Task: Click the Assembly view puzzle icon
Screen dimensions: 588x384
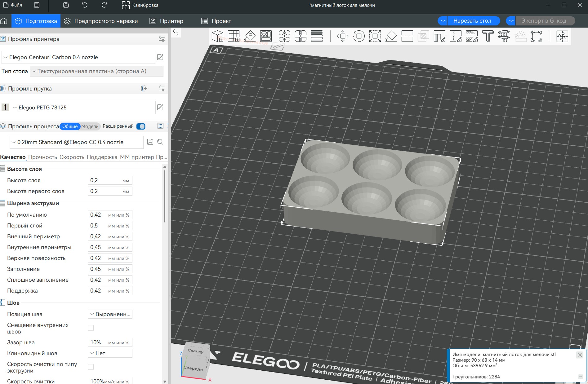Action: (562, 36)
